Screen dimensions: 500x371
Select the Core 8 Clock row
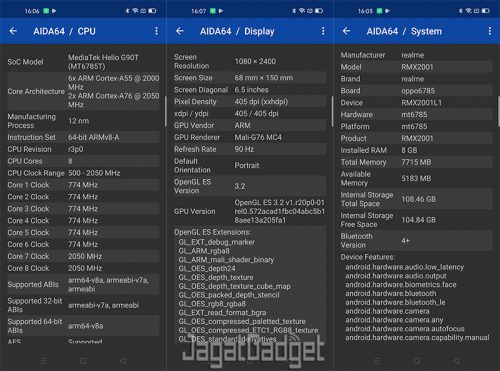coord(83,268)
